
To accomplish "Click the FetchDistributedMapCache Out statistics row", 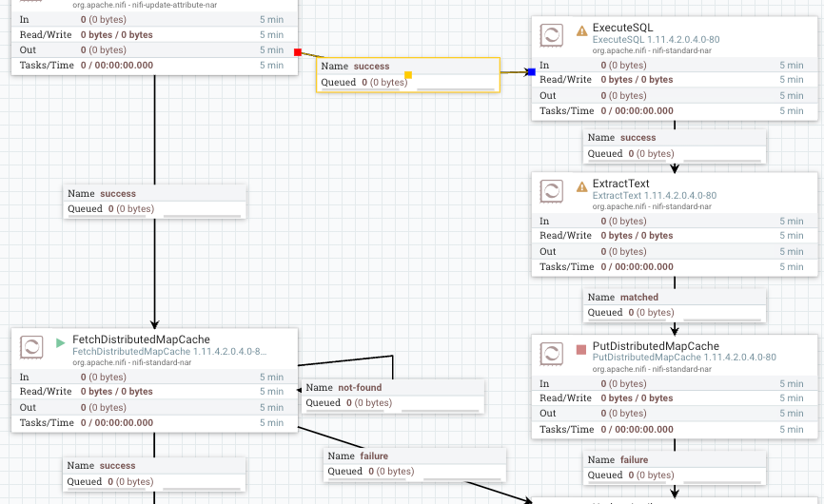I will pyautogui.click(x=154, y=407).
